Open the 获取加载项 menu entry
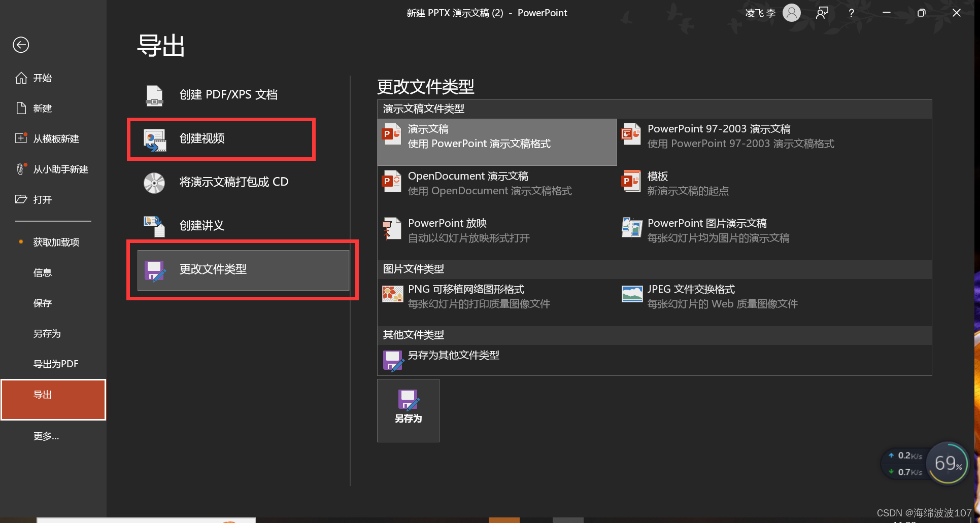The width and height of the screenshot is (980, 523). pos(53,242)
